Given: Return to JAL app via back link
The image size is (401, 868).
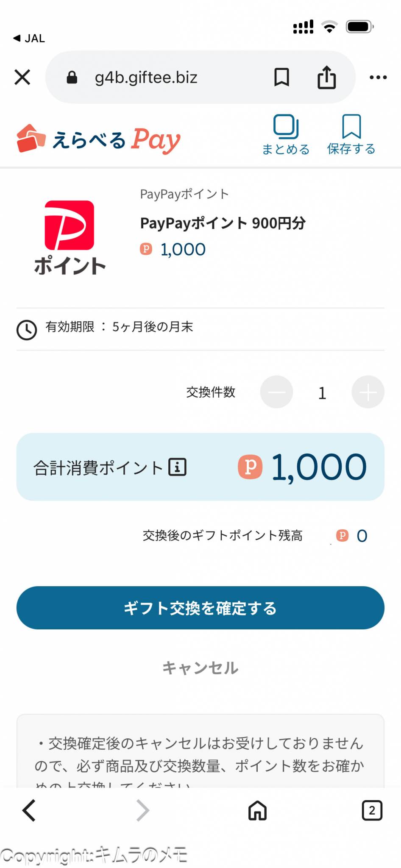Looking at the screenshot, I should [29, 39].
